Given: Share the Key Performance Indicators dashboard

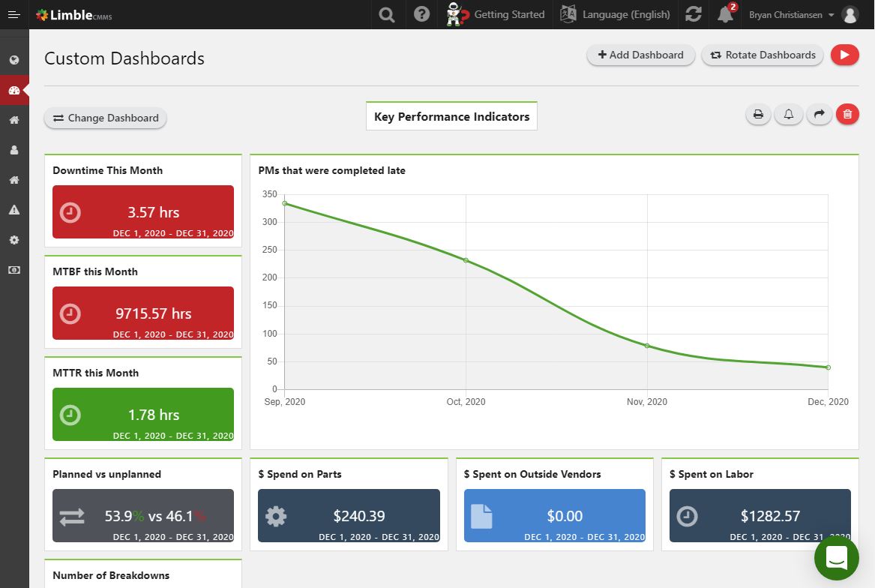Looking at the screenshot, I should [x=818, y=114].
